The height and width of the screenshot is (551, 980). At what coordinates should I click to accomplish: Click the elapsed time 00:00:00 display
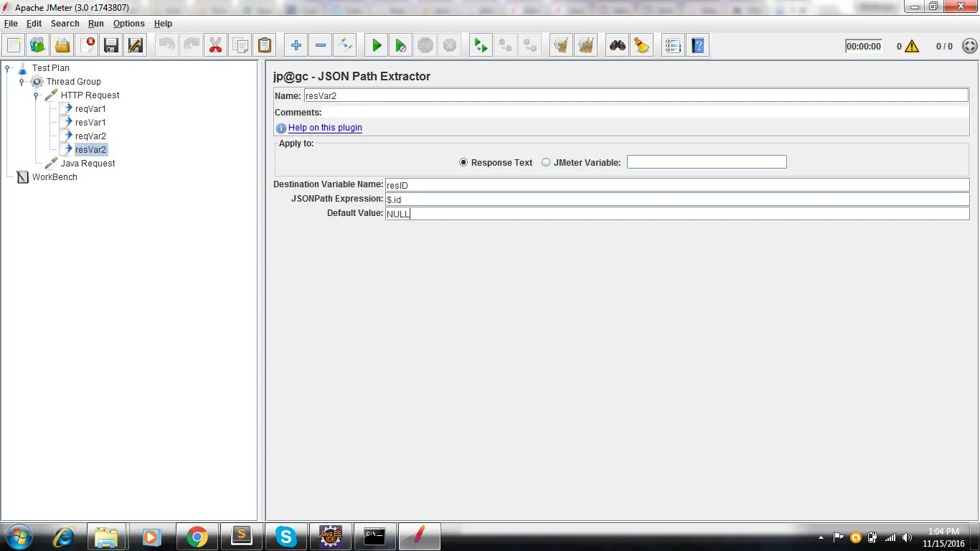pos(863,46)
